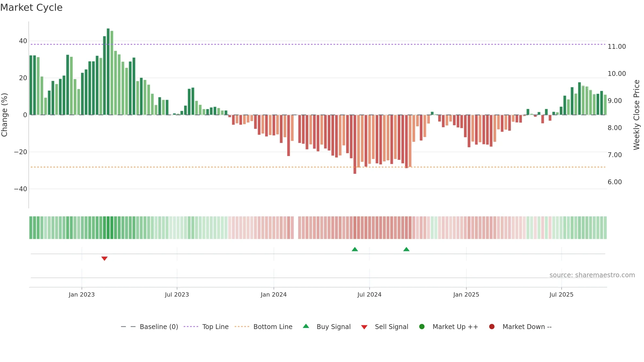
Task: Click the Jul 2023 axis label
Action: coord(177,294)
